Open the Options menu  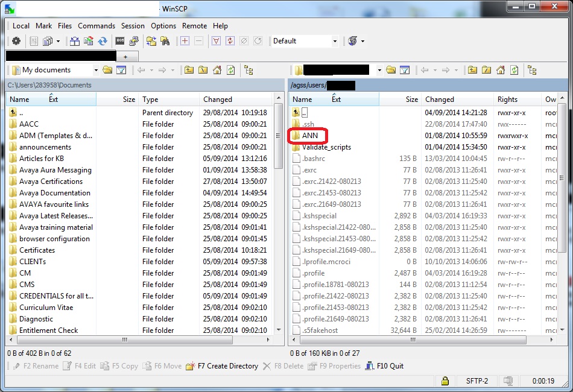(163, 26)
